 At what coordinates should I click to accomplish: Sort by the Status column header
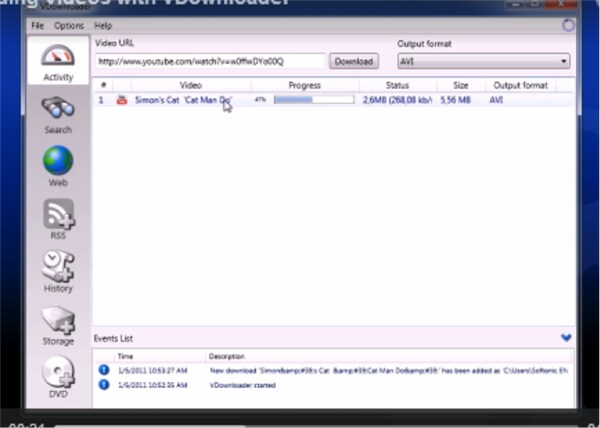(397, 85)
